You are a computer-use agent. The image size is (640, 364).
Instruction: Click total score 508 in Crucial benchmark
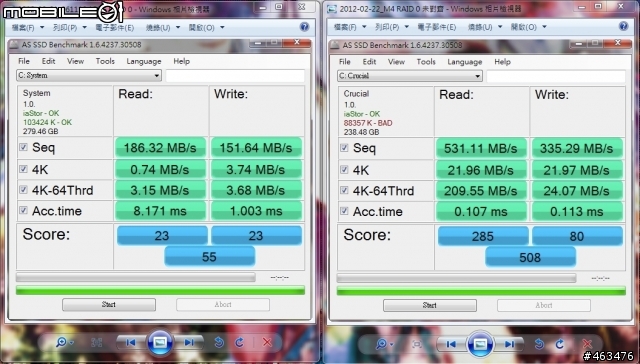pyautogui.click(x=530, y=257)
